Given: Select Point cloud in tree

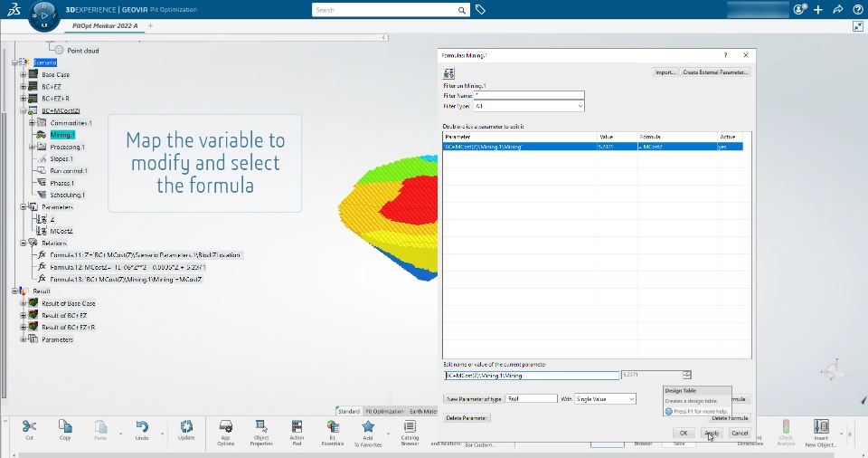Looking at the screenshot, I should [83, 51].
